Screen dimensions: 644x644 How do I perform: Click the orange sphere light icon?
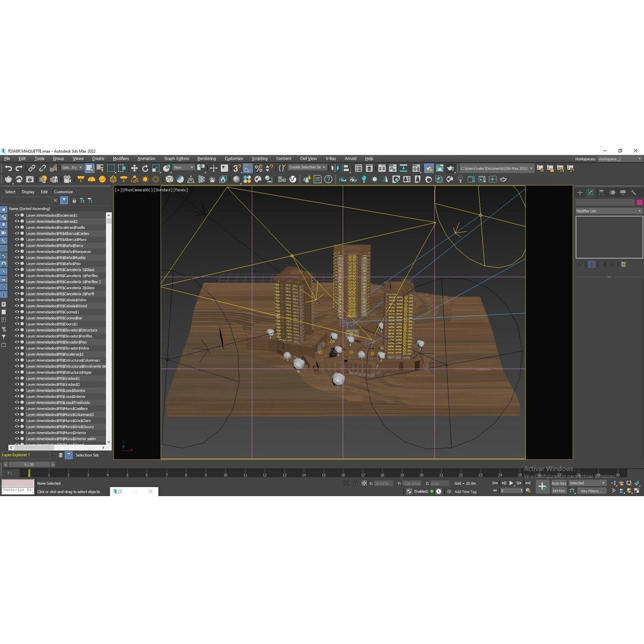tap(102, 179)
